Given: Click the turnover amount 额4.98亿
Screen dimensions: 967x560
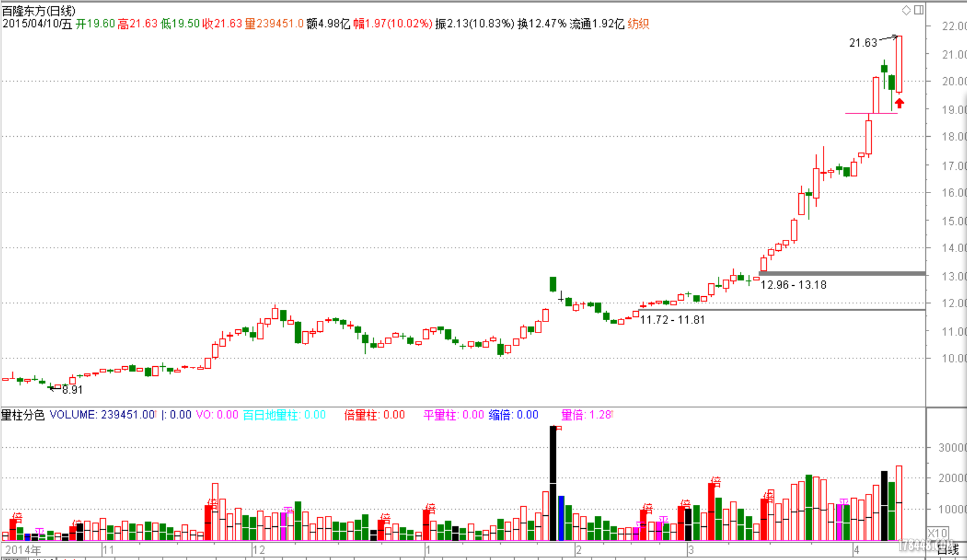Looking at the screenshot, I should [x=328, y=24].
